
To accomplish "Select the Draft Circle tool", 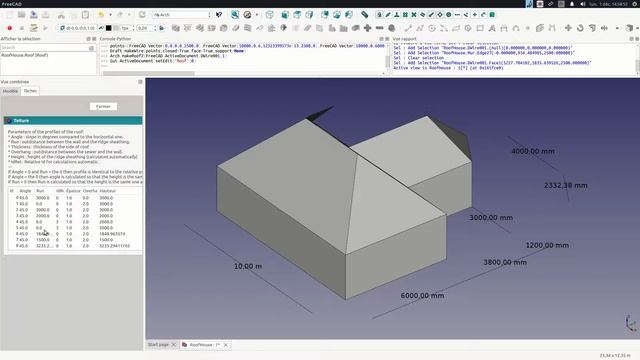I will pyautogui.click(x=432, y=28).
